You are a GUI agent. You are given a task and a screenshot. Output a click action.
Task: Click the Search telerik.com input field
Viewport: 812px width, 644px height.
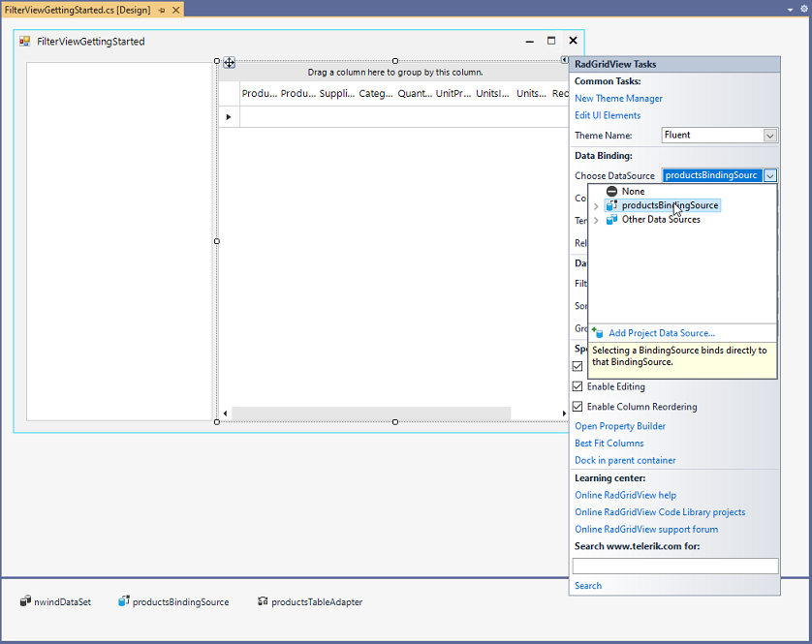coord(675,566)
